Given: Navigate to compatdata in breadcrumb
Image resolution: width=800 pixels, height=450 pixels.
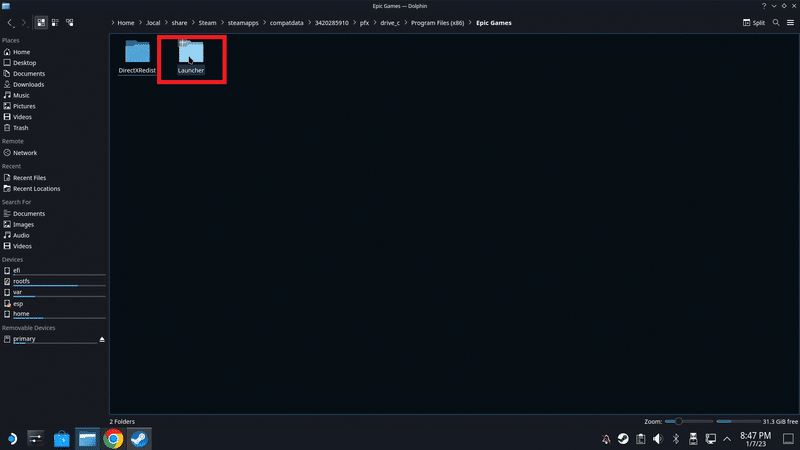Looking at the screenshot, I should (x=286, y=22).
